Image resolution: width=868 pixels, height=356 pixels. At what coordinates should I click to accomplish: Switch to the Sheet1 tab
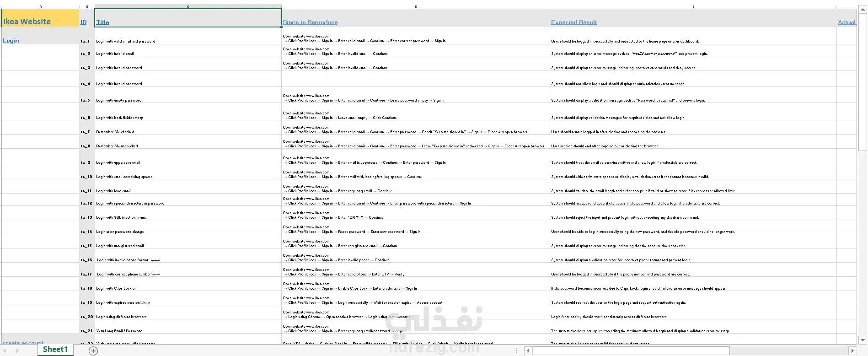[55, 350]
